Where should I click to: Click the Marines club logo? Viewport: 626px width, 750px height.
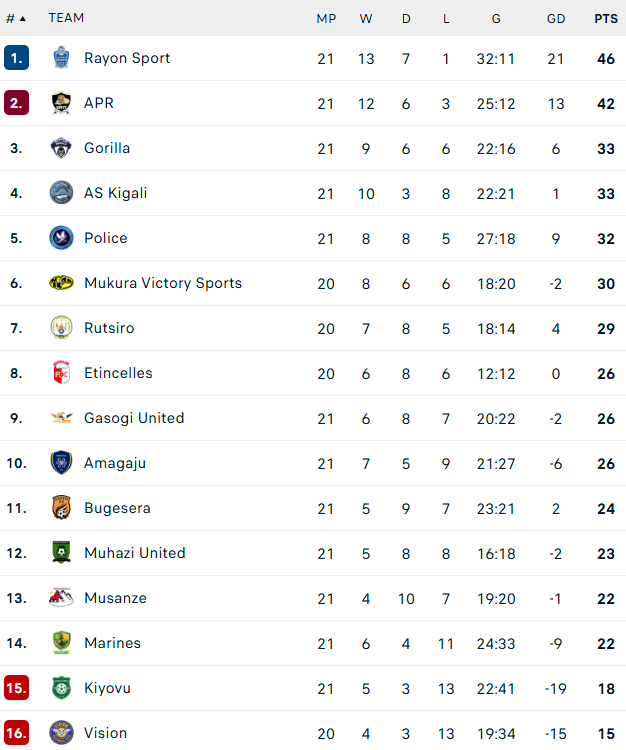[x=61, y=643]
